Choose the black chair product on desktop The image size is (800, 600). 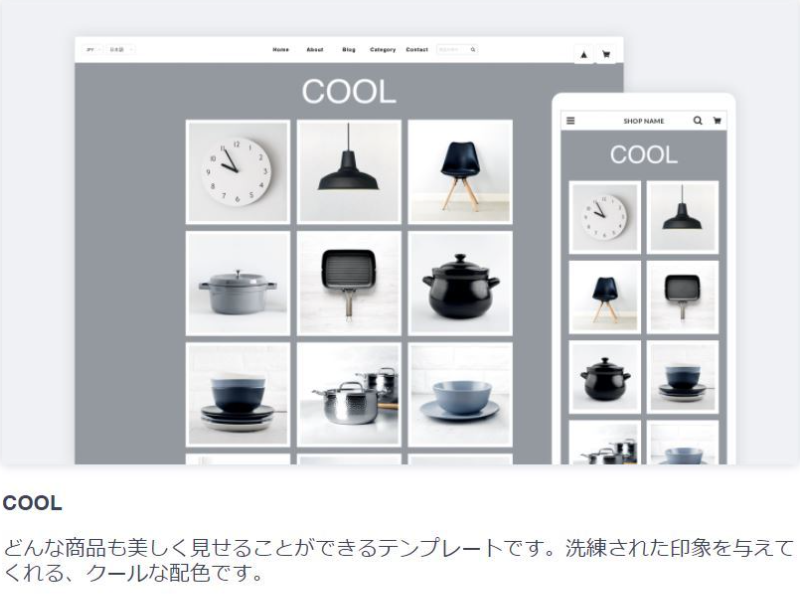click(x=460, y=171)
